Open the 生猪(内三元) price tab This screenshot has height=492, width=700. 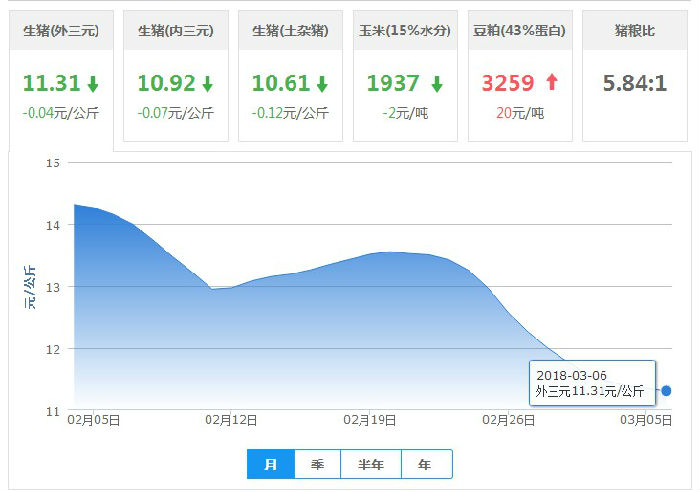coord(176,31)
